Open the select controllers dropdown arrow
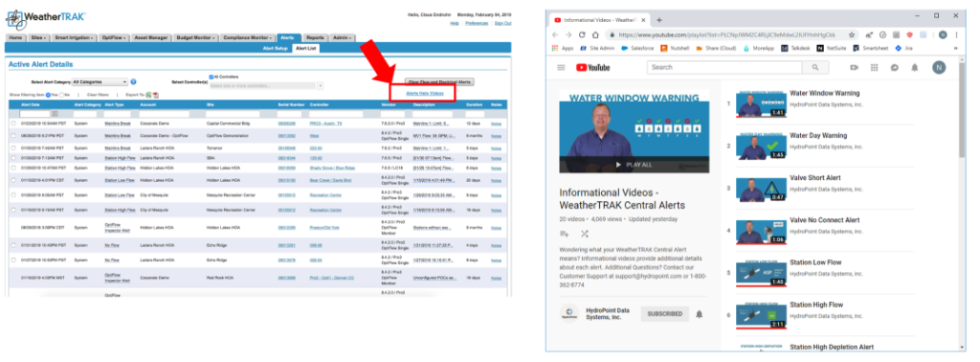Image resolution: width=980 pixels, height=362 pixels. (x=321, y=85)
